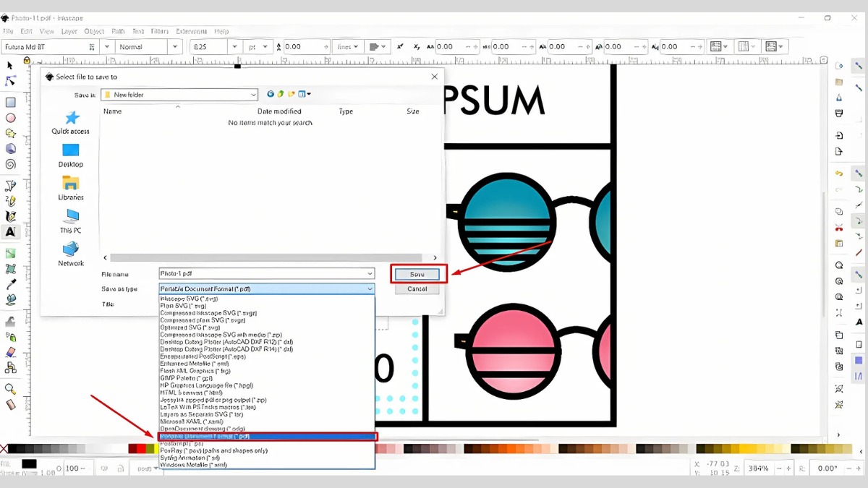The height and width of the screenshot is (488, 868).
Task: Choose Portable Document Format (*.pdf) in list
Action: click(266, 437)
